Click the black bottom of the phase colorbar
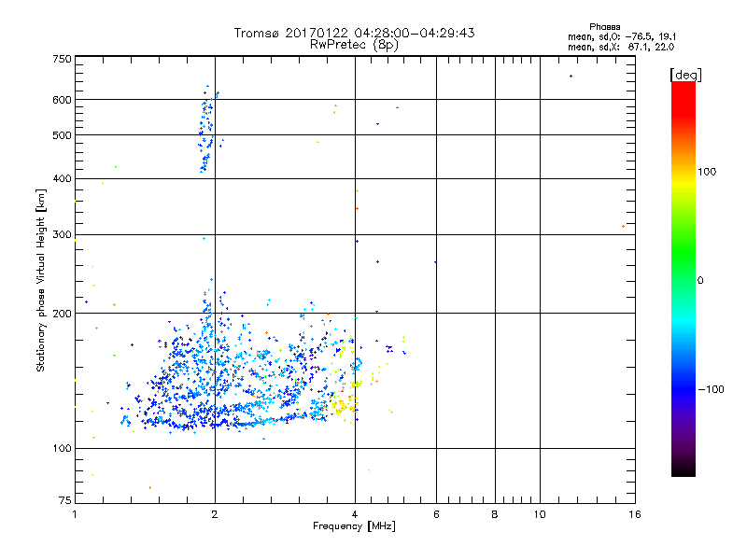Viewport: 747px width, 560px height. click(684, 469)
